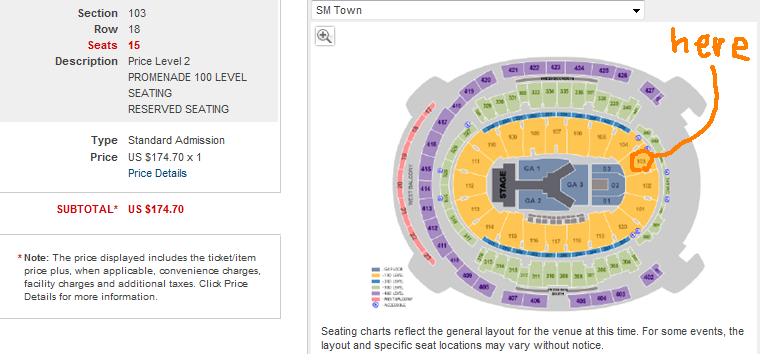764x363 pixels.
Task: Click the accessible seating legend symbol
Action: [x=375, y=306]
